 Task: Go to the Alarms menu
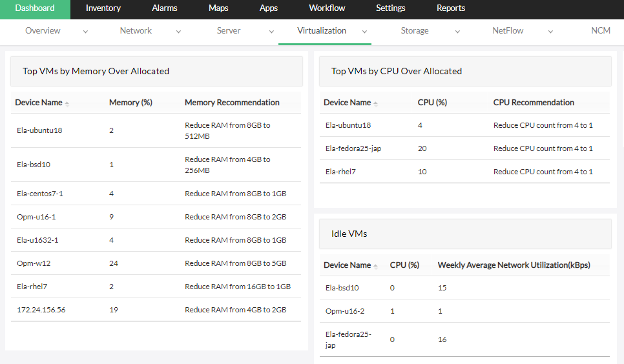tap(165, 8)
